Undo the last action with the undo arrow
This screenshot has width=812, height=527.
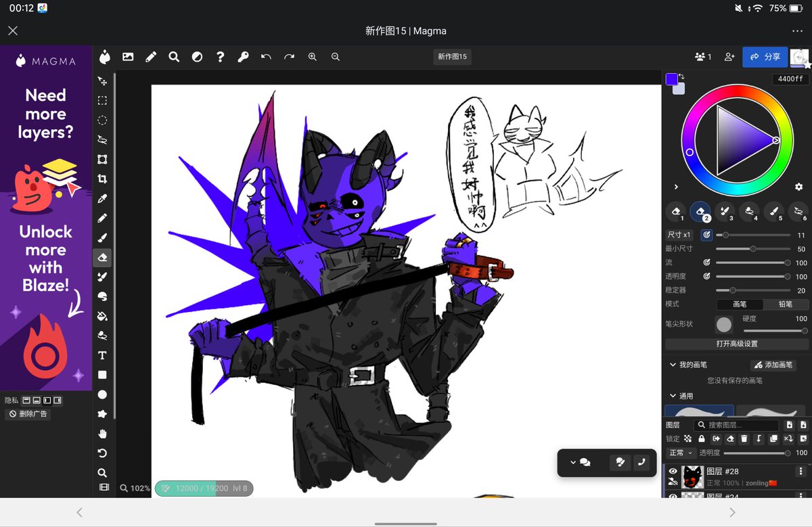click(266, 57)
